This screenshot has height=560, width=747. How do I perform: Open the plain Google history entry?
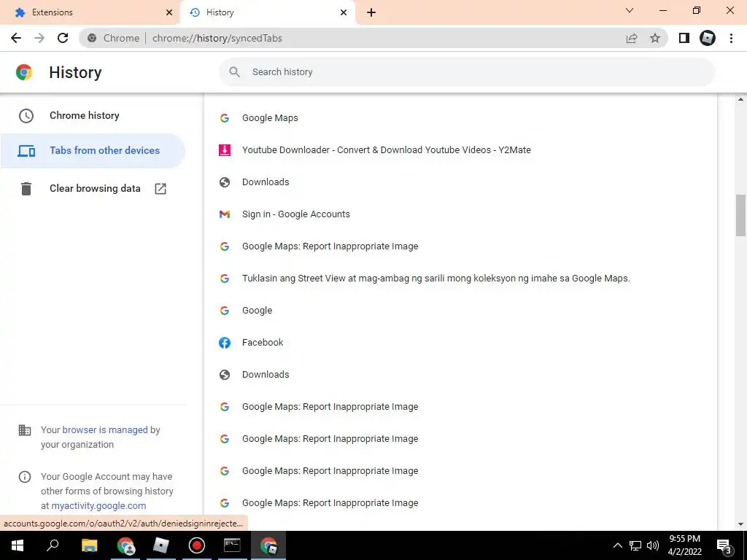coord(258,311)
